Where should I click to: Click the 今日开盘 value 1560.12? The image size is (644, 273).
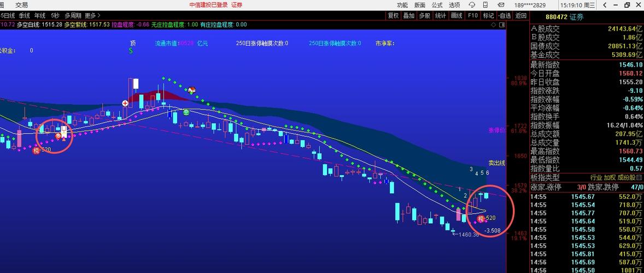pos(631,73)
